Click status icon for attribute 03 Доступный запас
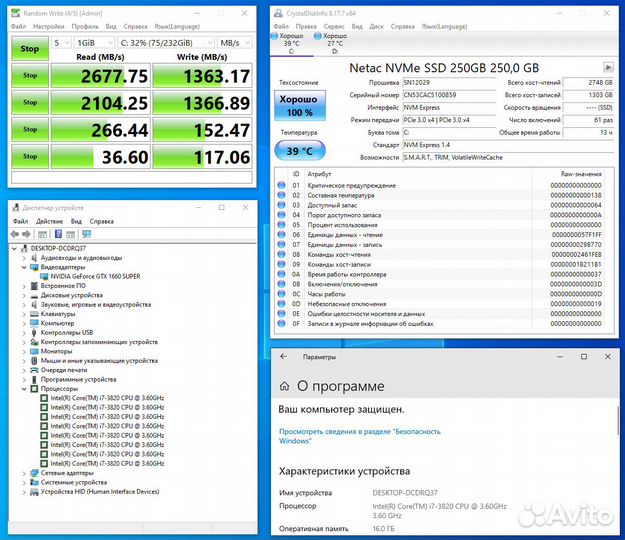Viewport: 625px width, 540px height. (281, 205)
